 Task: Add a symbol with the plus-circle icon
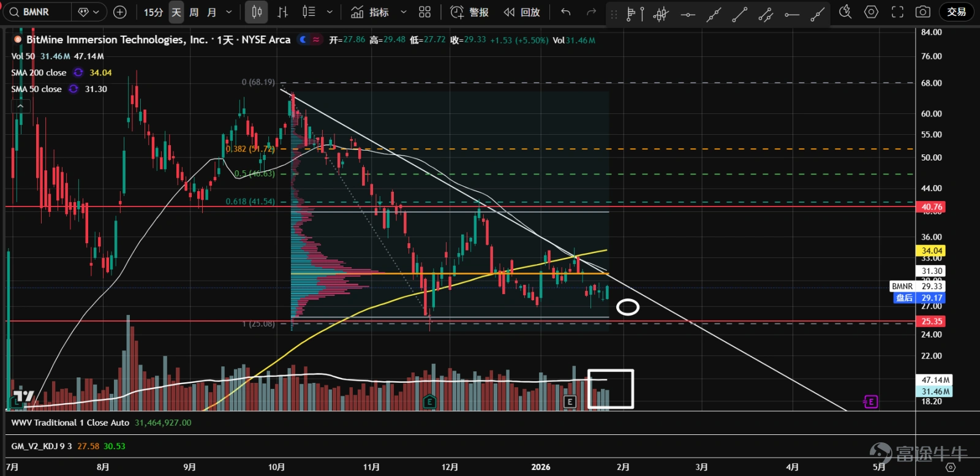(120, 12)
